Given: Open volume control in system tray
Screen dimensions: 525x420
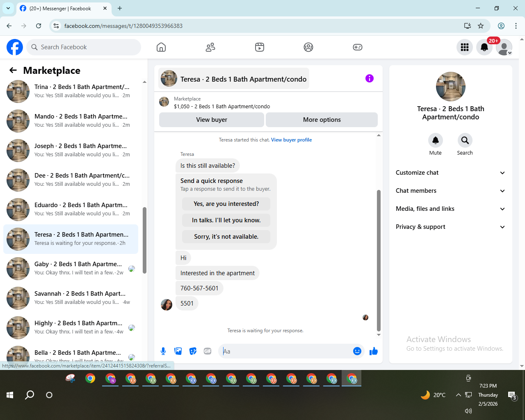Looking at the screenshot, I should [x=468, y=411].
